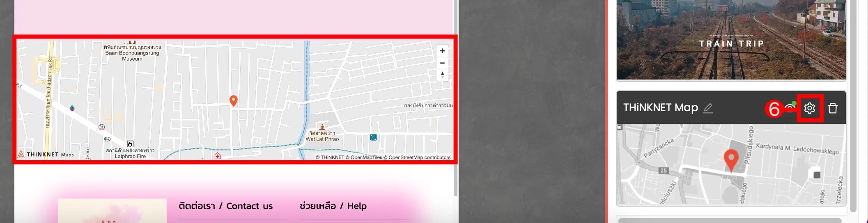
Task: Click the page preview vertical scrollbar
Action: tap(456, 98)
